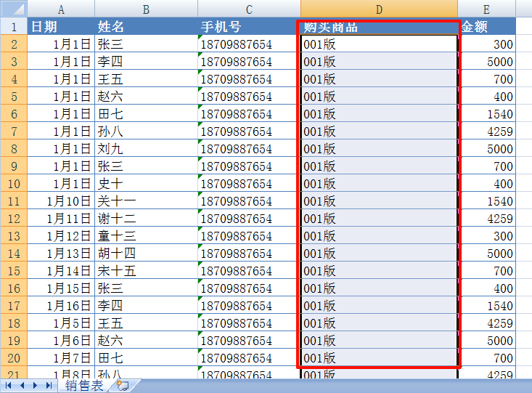
Task: Click the date cell 1月11日
Action: point(61,219)
